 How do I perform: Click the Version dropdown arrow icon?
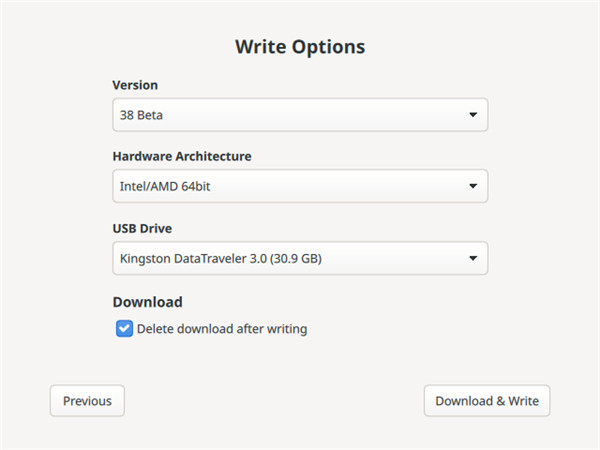[473, 115]
